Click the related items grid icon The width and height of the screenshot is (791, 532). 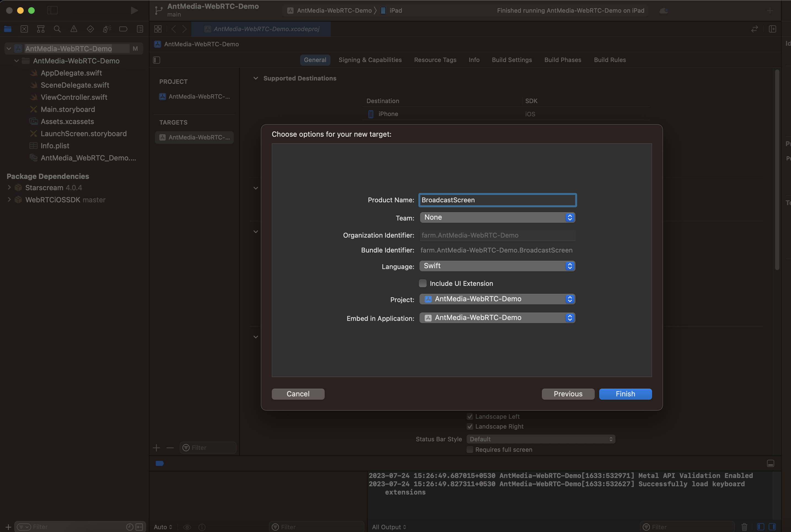click(x=158, y=29)
